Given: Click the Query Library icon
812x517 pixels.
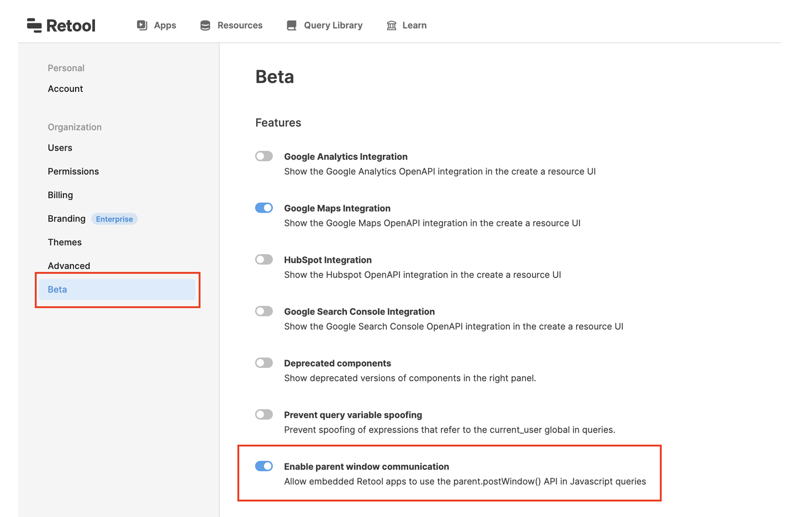Looking at the screenshot, I should 292,25.
